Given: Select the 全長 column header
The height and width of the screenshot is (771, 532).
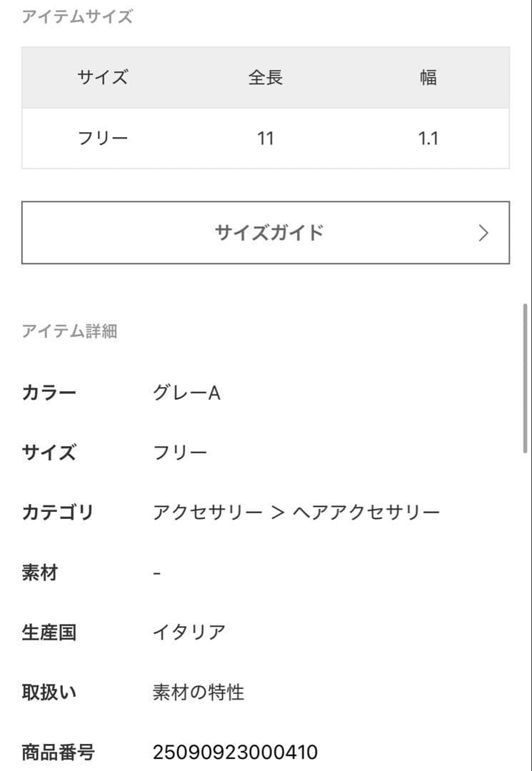Looking at the screenshot, I should pyautogui.click(x=266, y=78).
